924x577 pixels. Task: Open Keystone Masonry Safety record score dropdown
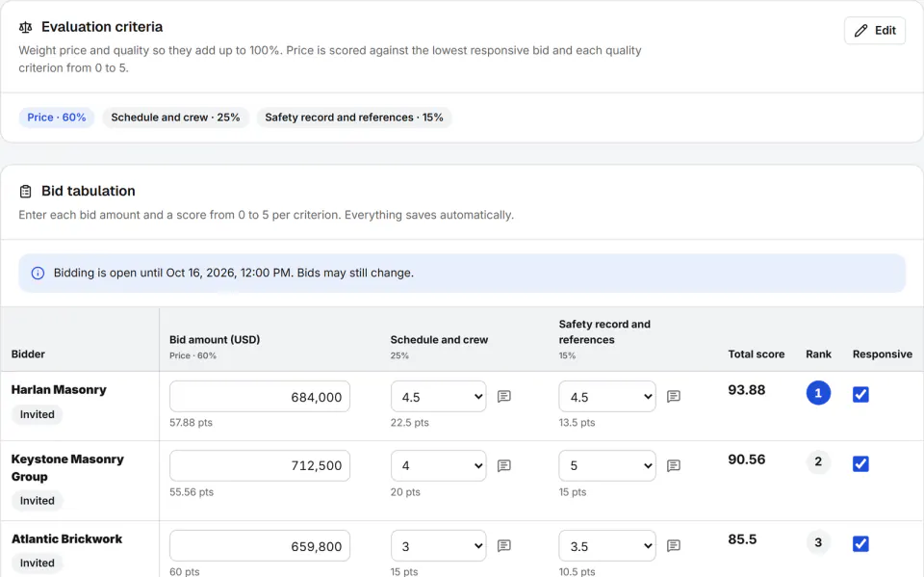pyautogui.click(x=607, y=465)
